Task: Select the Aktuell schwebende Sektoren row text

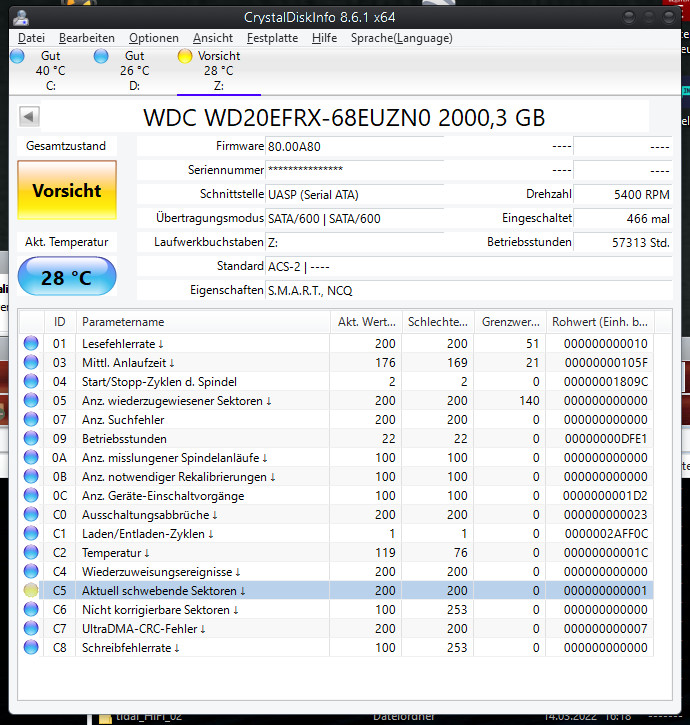Action: tap(164, 591)
